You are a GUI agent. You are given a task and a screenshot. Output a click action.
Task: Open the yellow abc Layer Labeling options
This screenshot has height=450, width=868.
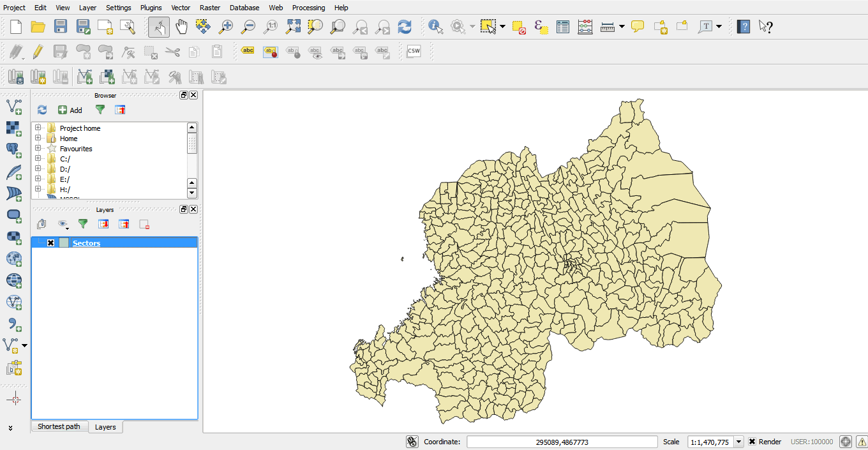248,51
